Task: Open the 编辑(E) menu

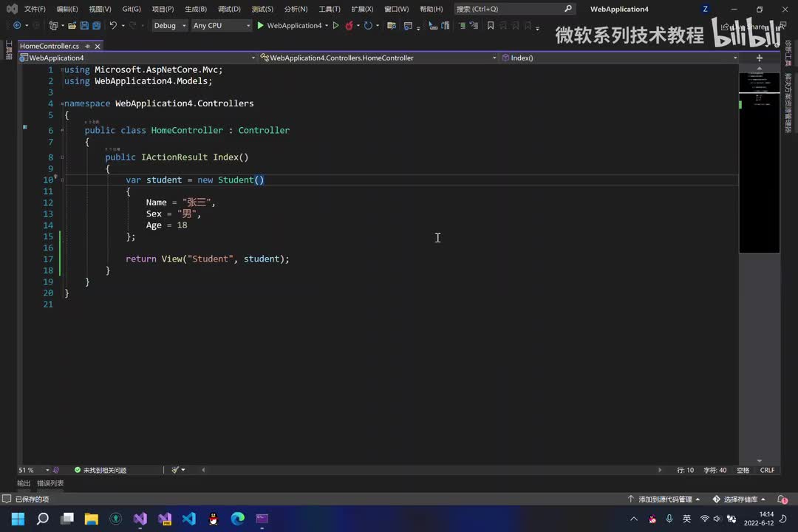Action: coord(67,9)
